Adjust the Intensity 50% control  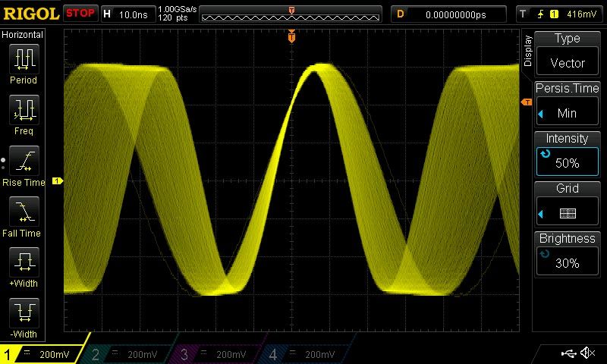tap(567, 155)
